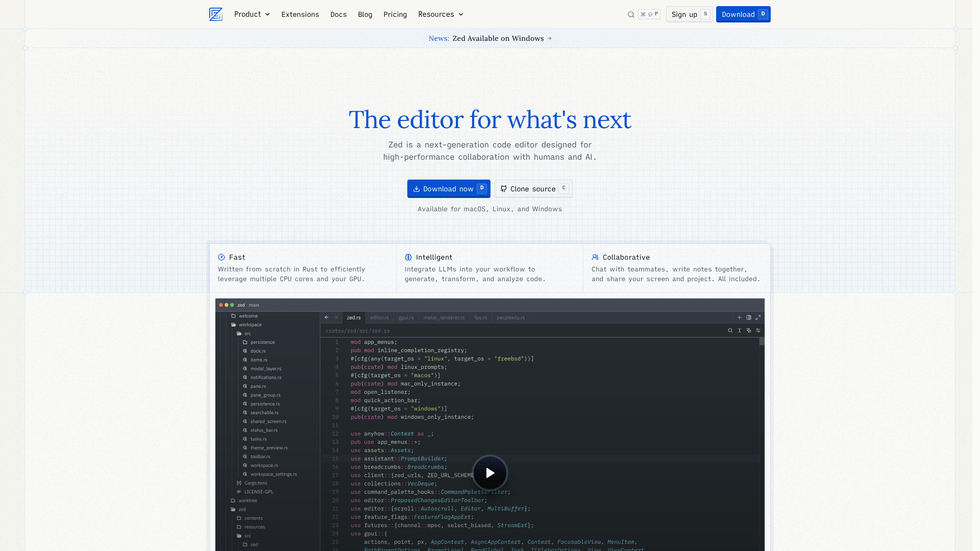Click the Intelligent feature brain icon

tap(408, 257)
